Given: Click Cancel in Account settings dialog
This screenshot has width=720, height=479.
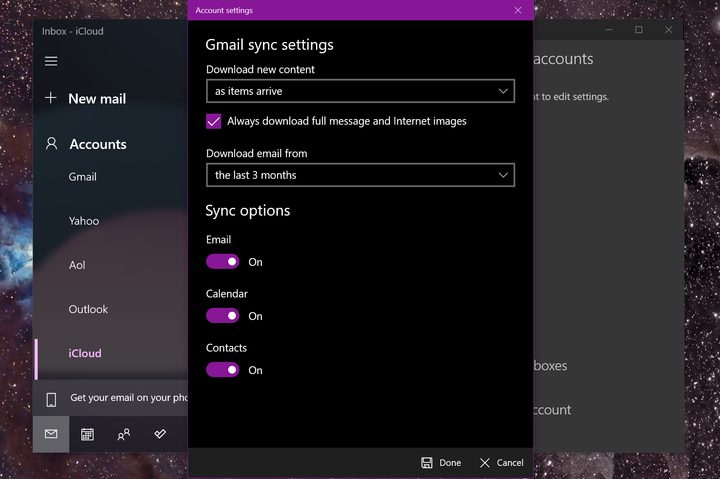Looking at the screenshot, I should pos(501,462).
